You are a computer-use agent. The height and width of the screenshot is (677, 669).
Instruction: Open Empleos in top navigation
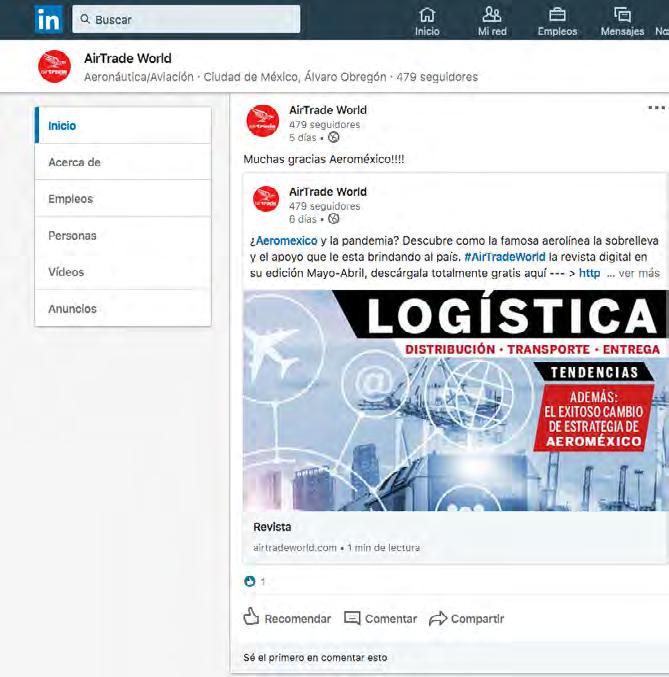pos(557,22)
